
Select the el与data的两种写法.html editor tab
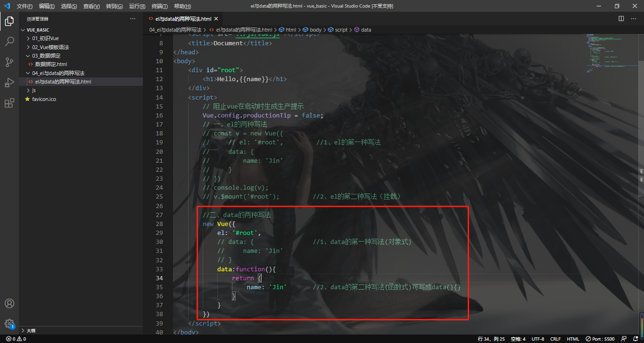tap(183, 19)
